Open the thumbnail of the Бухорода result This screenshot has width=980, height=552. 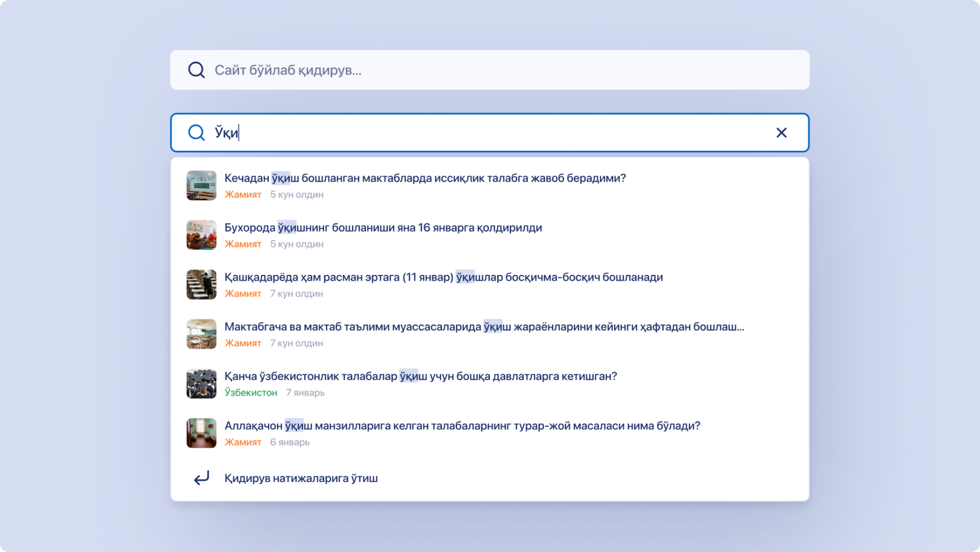point(201,235)
